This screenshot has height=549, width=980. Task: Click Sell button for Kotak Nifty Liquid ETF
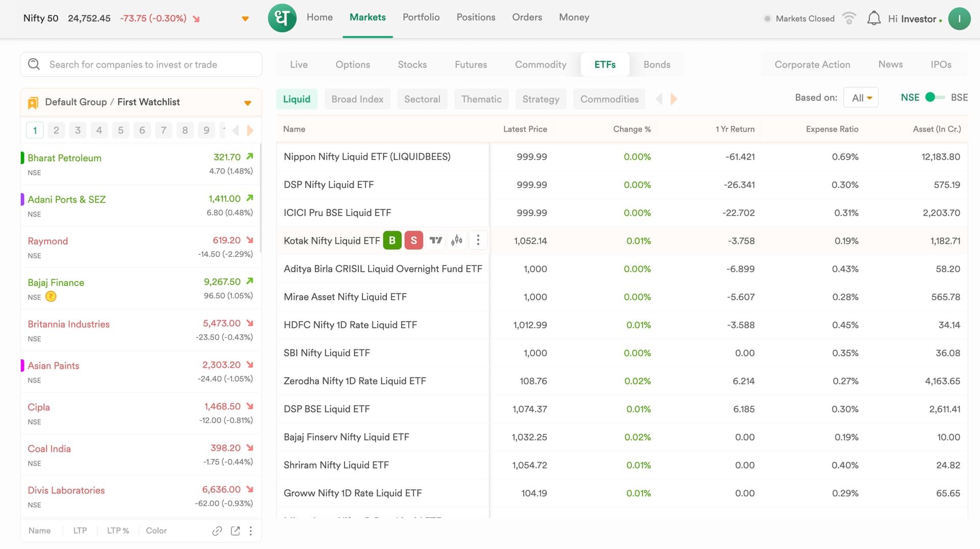click(413, 241)
